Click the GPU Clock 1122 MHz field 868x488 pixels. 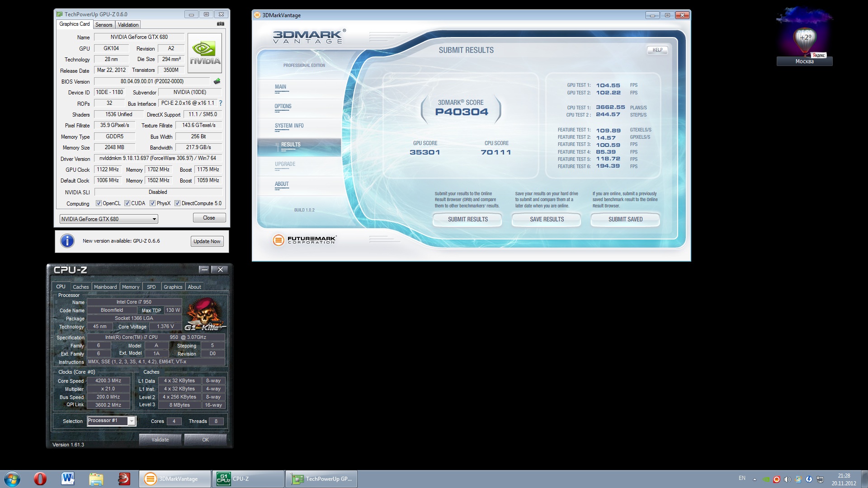click(x=108, y=169)
